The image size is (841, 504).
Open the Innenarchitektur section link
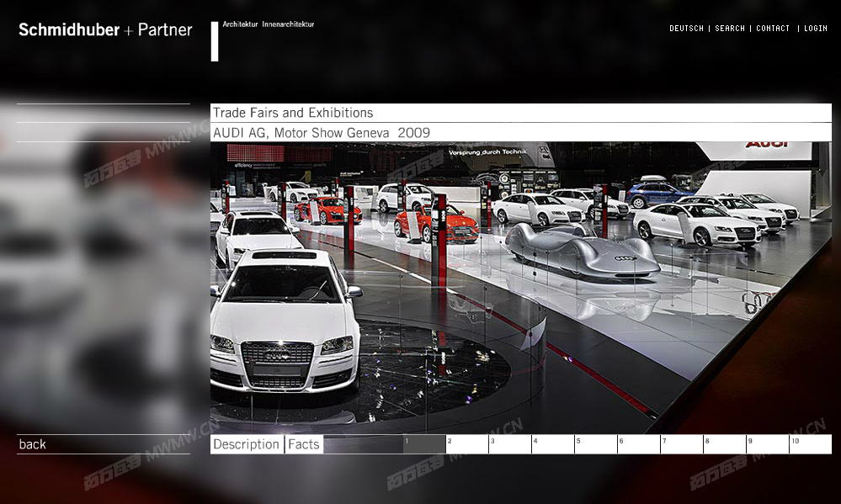[x=288, y=24]
